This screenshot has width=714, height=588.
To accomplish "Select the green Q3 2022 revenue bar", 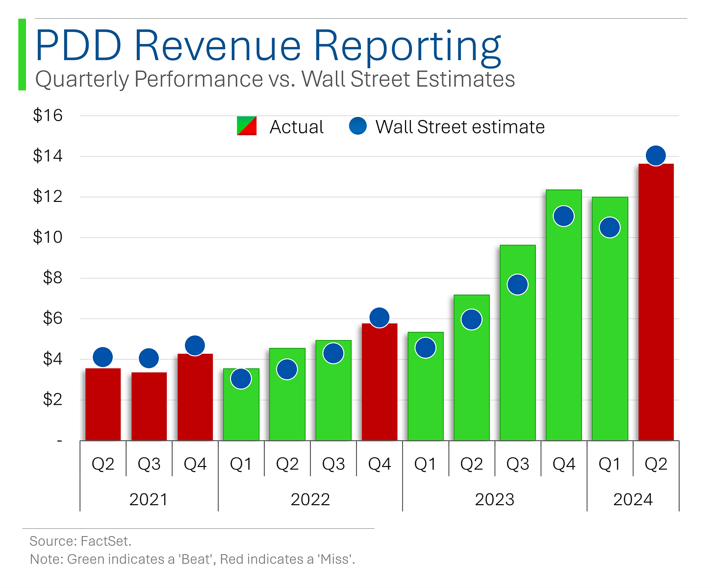I will pos(333,391).
